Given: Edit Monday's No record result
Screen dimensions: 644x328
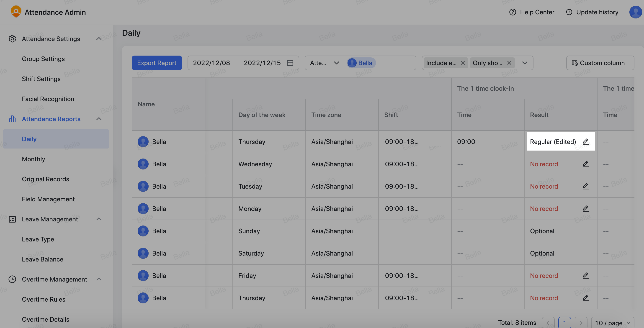Looking at the screenshot, I should pos(585,209).
